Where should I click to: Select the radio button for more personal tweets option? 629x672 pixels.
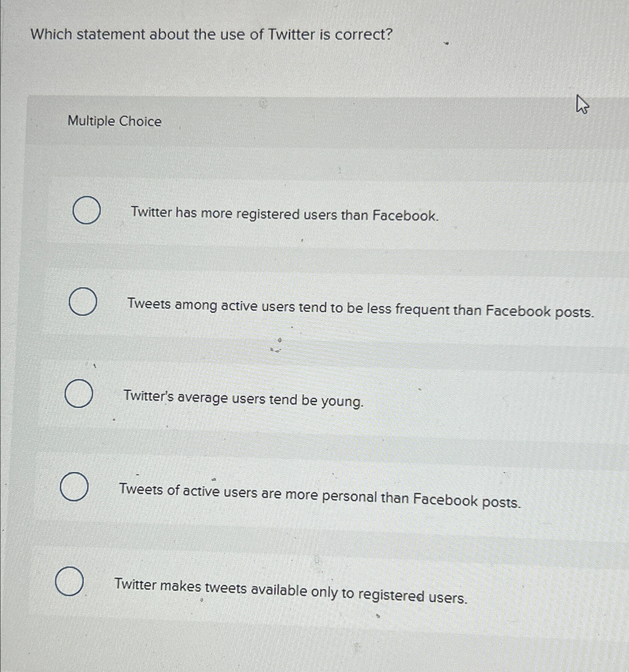[x=75, y=488]
